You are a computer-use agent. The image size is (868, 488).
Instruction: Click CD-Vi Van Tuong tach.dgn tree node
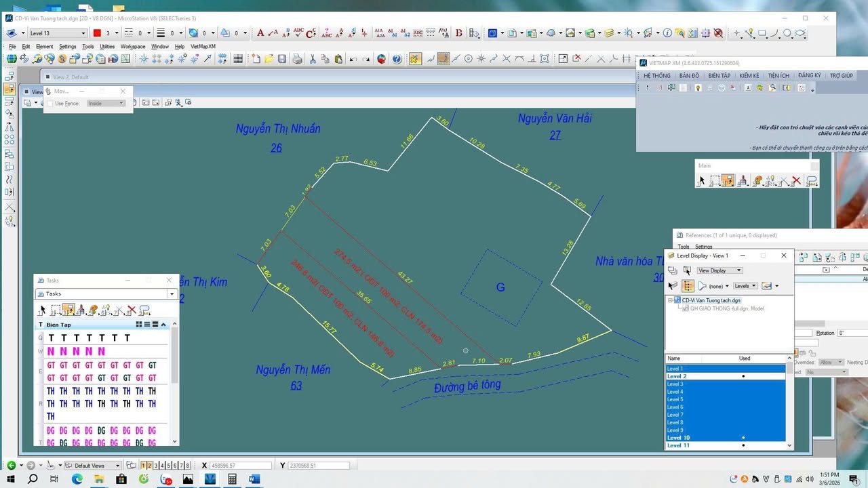point(711,300)
